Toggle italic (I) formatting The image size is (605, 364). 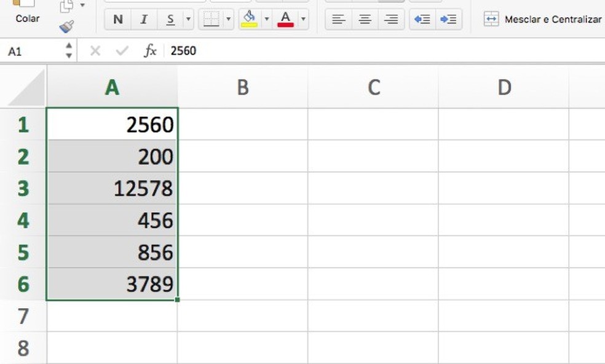click(x=144, y=19)
